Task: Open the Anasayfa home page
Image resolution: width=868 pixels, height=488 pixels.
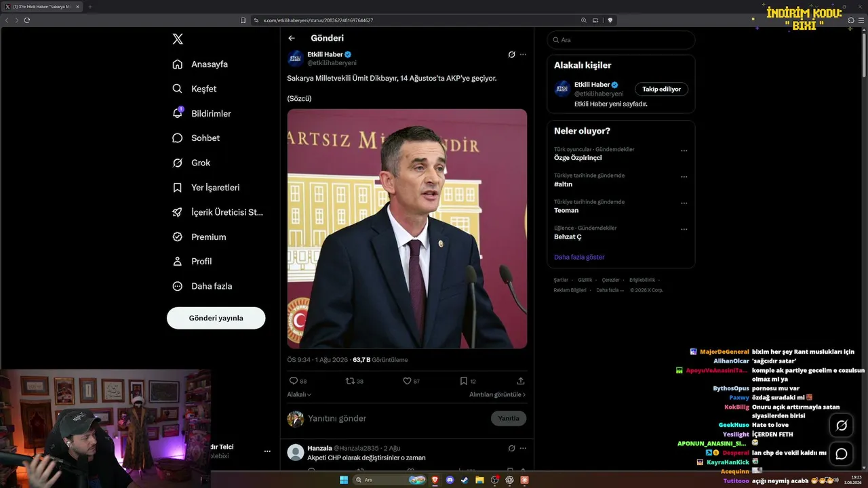Action: click(200, 64)
